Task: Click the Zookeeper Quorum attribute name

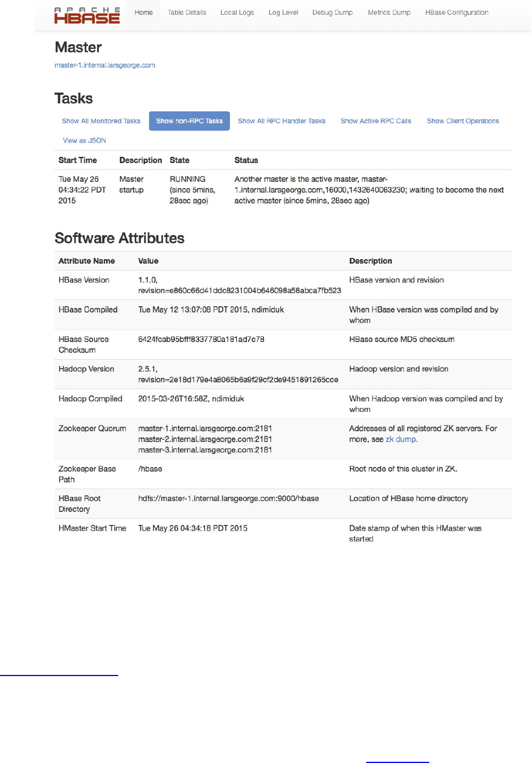Action: tap(93, 428)
